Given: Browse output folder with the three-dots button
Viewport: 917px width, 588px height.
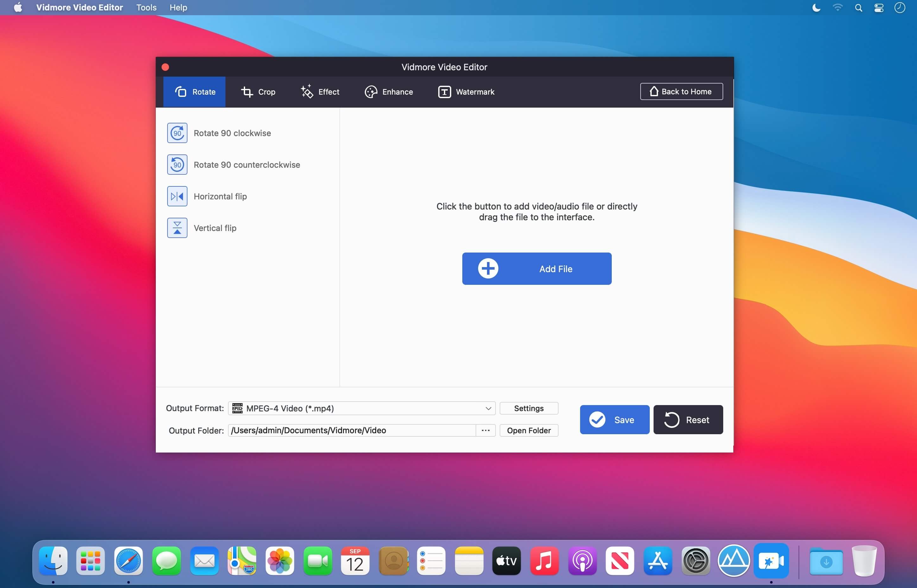Looking at the screenshot, I should (x=485, y=430).
